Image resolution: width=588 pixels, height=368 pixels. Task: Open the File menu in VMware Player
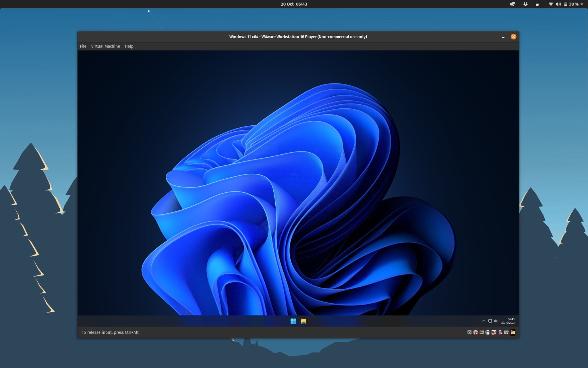pos(83,46)
